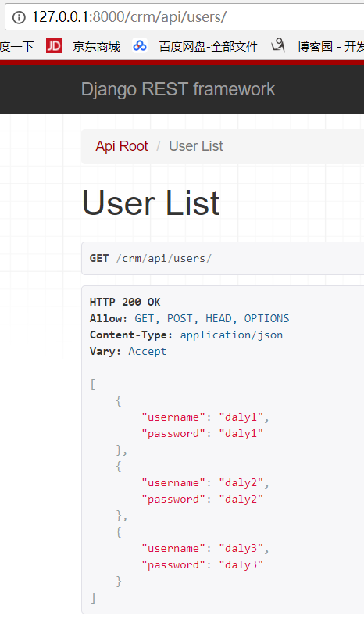Viewport: 364px width, 634px height.
Task: Open the 京东商城 bookmark
Action: (97, 47)
